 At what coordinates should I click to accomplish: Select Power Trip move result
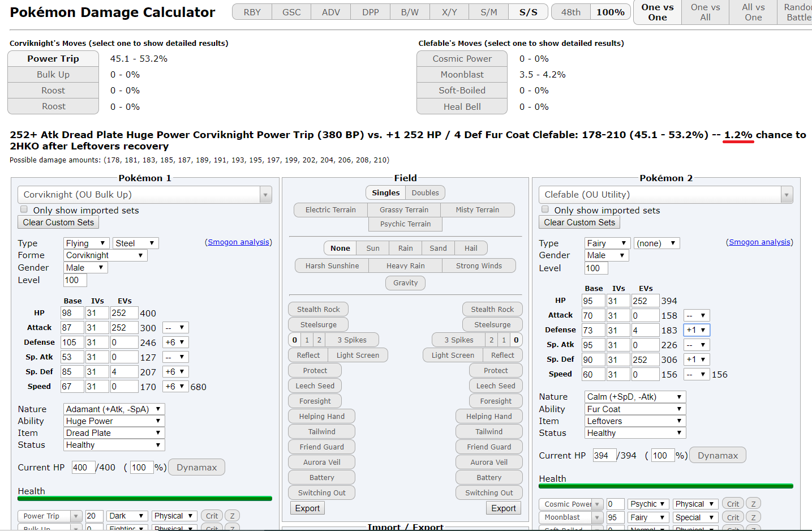tap(53, 59)
